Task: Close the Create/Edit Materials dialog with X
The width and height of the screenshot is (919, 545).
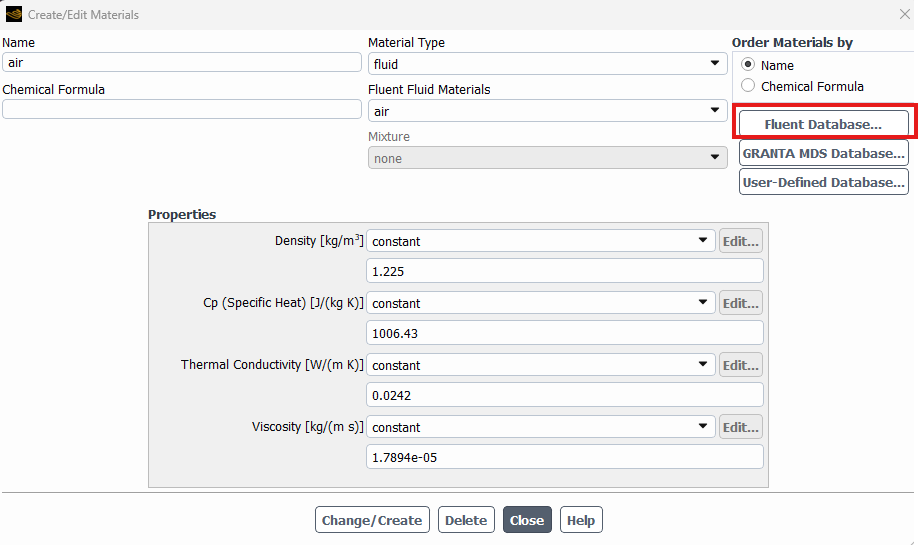Action: pyautogui.click(x=904, y=14)
